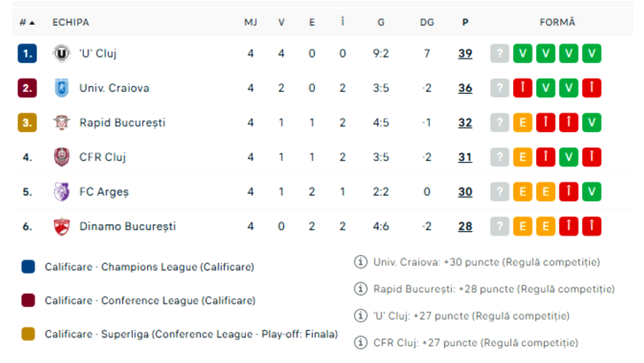The width and height of the screenshot is (644, 363).
Task: Open Univ. Craiova's 36 points link
Action: [465, 89]
